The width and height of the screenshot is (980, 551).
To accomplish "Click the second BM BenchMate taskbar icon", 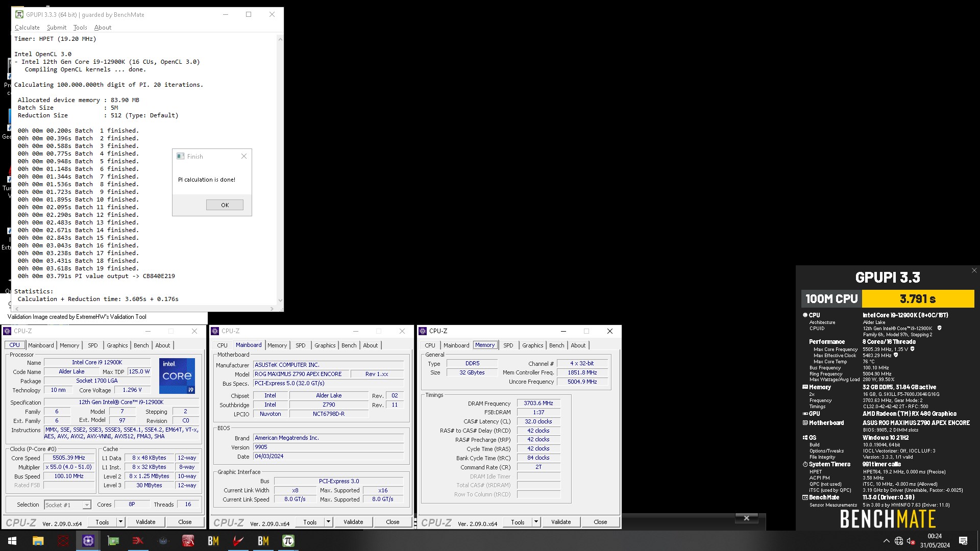I will click(263, 541).
